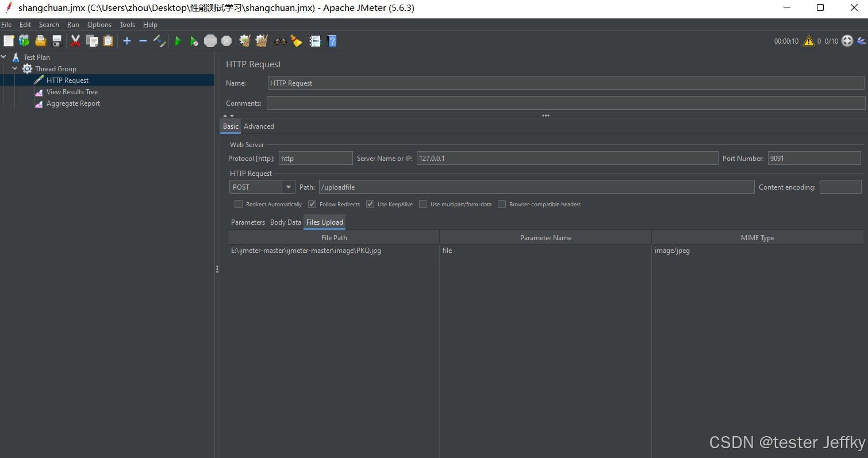
Task: Open Search with binoculars icon
Action: click(281, 41)
